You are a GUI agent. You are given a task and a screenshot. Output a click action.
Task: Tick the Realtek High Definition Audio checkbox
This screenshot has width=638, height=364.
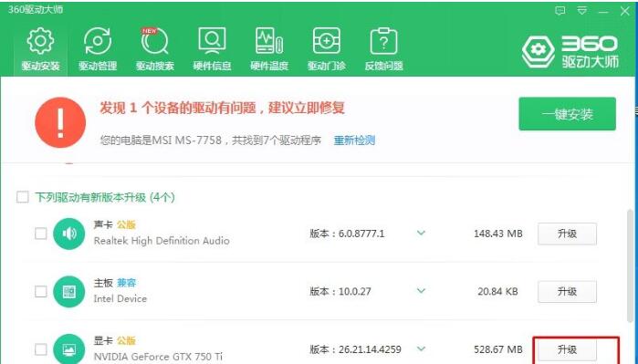click(41, 234)
